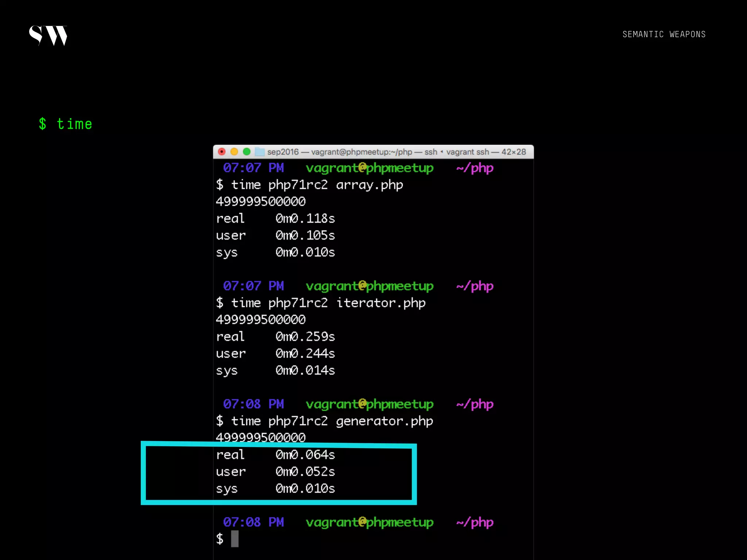
Task: Click the real time value '0m0.064s'
Action: point(305,455)
